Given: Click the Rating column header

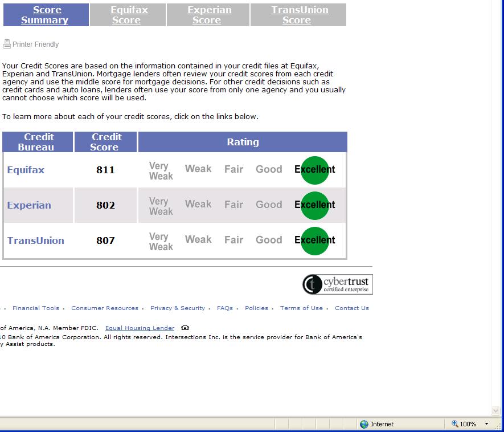Looking at the screenshot, I should 243,142.
